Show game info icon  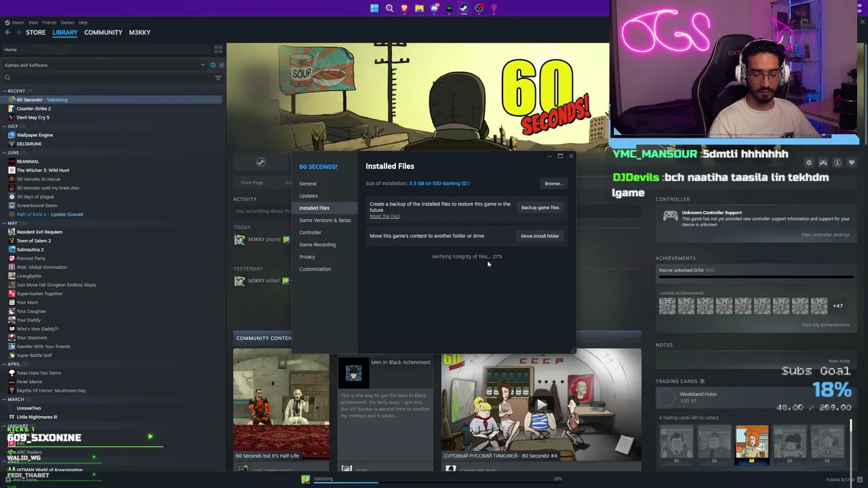[x=837, y=163]
